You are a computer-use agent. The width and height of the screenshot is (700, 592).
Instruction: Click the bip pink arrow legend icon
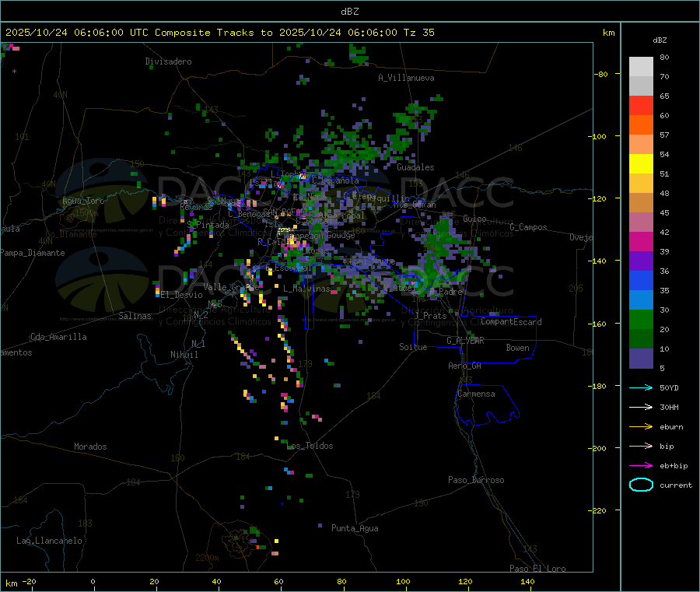(x=641, y=446)
